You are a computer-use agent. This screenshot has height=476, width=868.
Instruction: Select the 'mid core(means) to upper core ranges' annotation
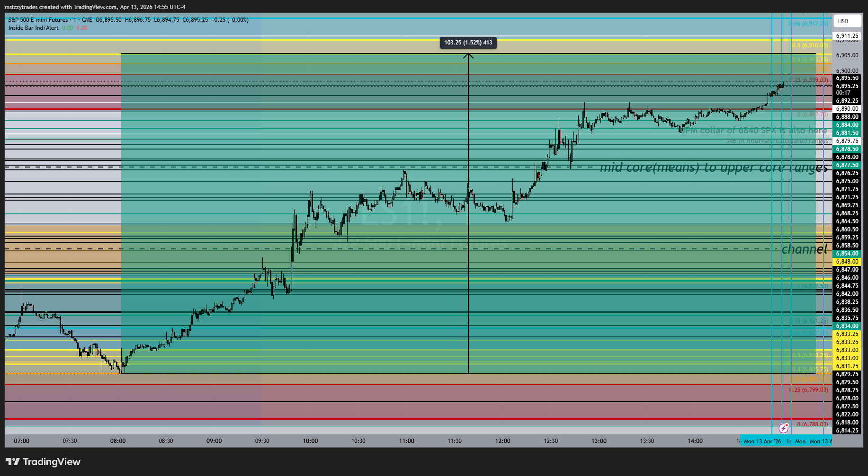pyautogui.click(x=714, y=167)
